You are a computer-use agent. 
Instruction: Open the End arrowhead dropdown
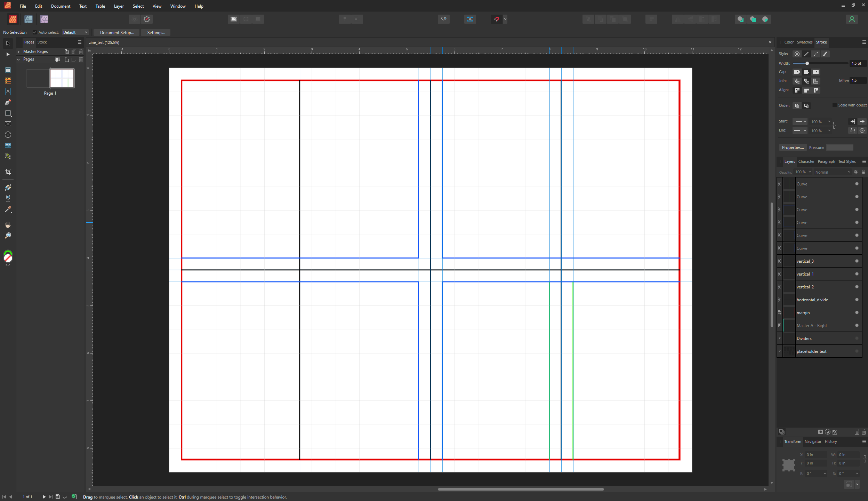click(x=800, y=130)
